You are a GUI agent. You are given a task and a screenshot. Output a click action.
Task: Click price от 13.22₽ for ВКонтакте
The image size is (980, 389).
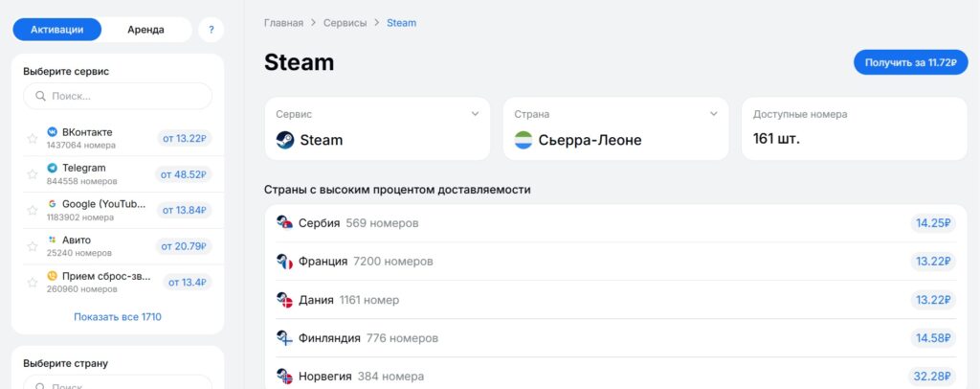[x=185, y=138]
